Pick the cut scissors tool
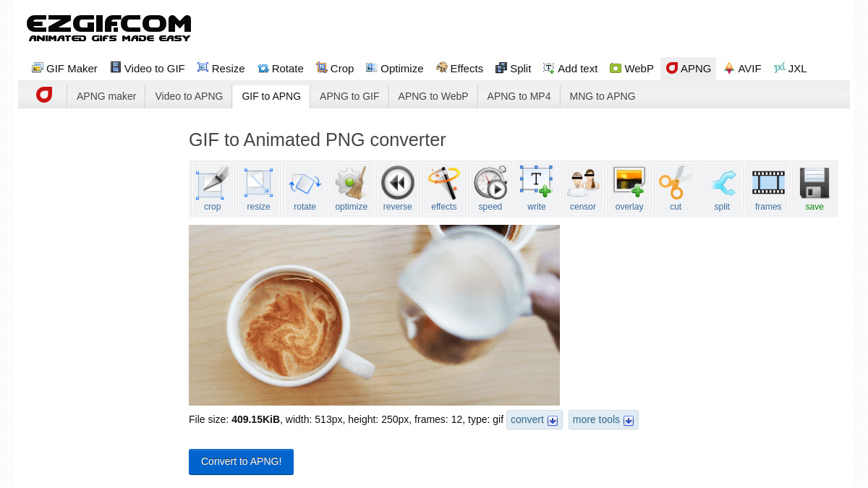868x488 pixels. click(675, 188)
